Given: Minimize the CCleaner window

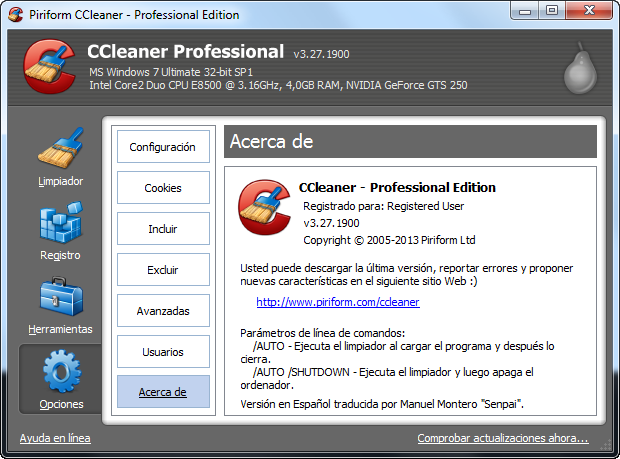Looking at the screenshot, I should coord(524,11).
